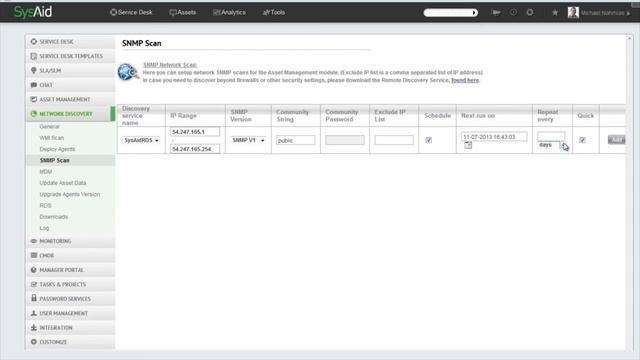Select SNMP Scan in sidebar
640x360 pixels.
tap(54, 160)
